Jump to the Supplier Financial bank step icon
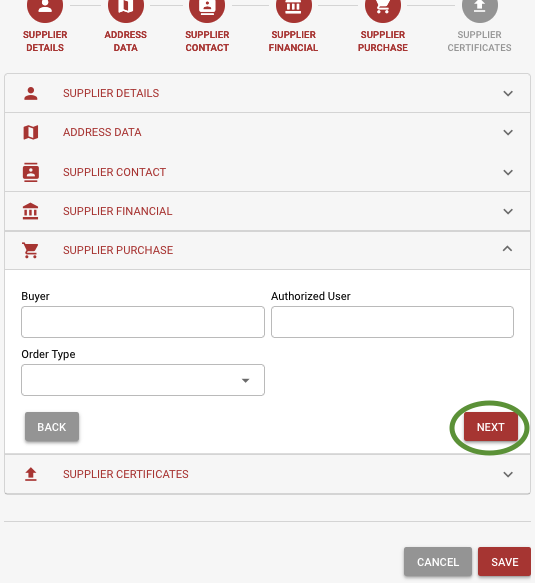The width and height of the screenshot is (535, 583). pos(294,7)
